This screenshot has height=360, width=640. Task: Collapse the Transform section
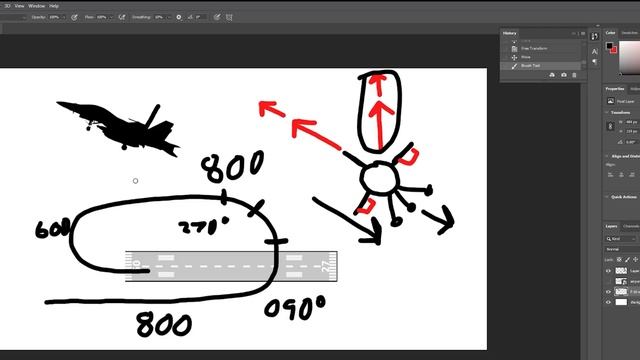607,112
